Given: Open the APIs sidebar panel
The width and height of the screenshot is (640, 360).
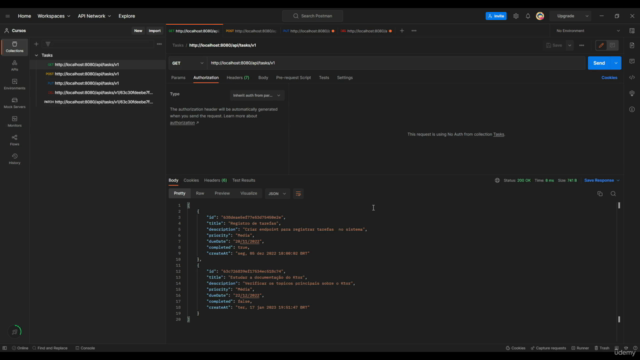Looking at the screenshot, I should click(x=14, y=65).
